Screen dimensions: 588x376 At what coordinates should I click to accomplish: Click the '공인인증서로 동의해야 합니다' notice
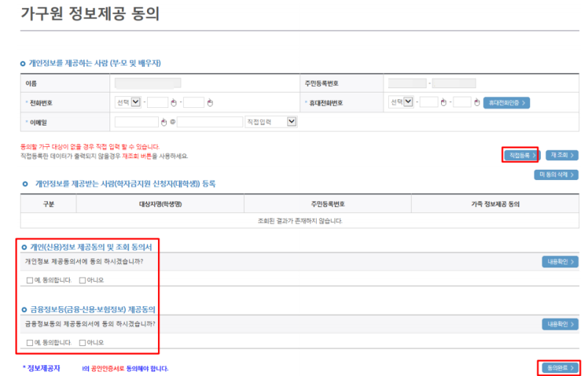click(x=130, y=369)
